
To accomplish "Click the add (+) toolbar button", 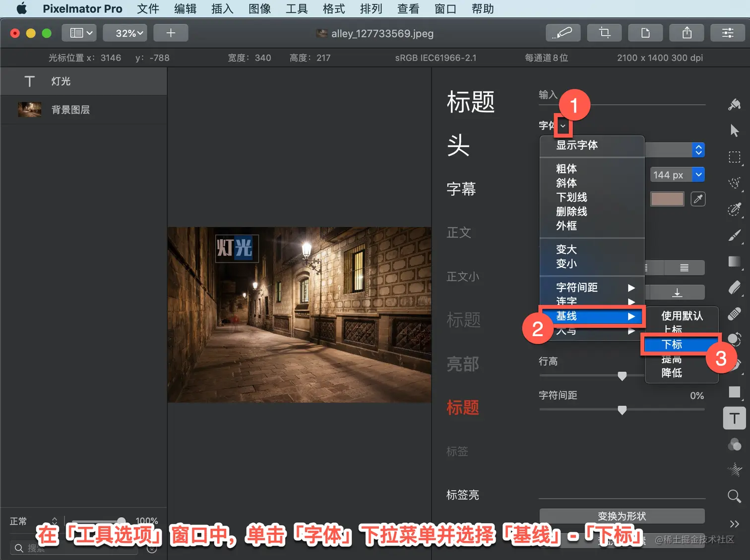I will pos(171,33).
